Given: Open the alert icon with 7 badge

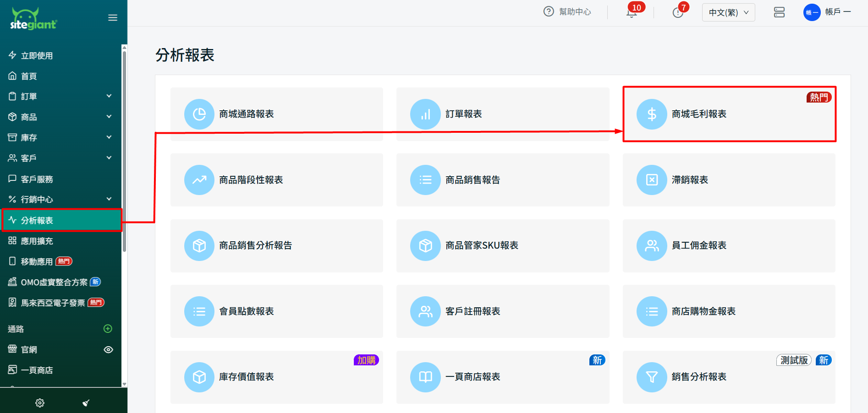Looking at the screenshot, I should pyautogui.click(x=678, y=12).
